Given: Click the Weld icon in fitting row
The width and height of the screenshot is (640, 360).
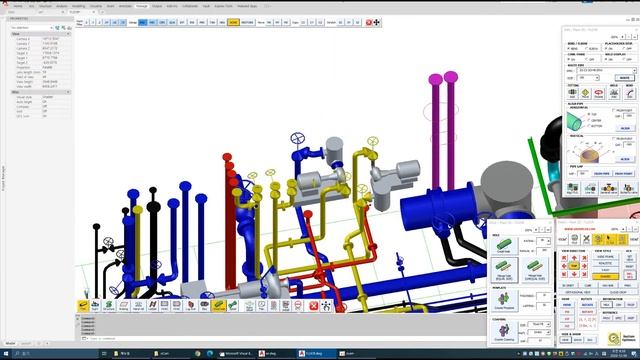Looking at the screenshot, I should pyautogui.click(x=613, y=93).
